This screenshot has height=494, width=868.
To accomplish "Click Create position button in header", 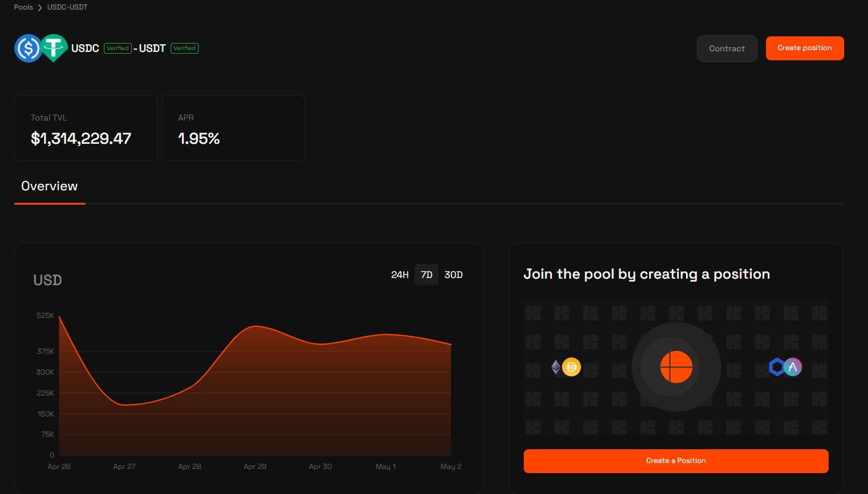I will 805,48.
